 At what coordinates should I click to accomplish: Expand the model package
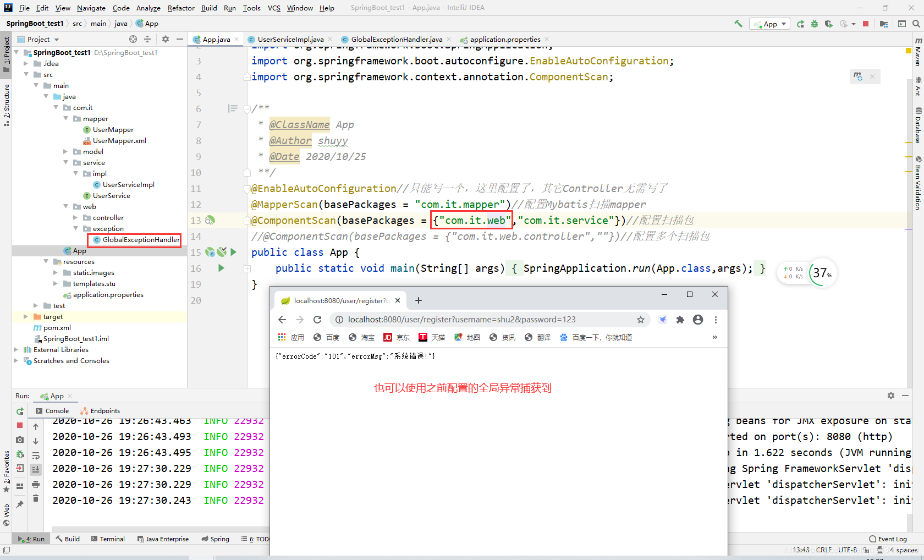(66, 151)
